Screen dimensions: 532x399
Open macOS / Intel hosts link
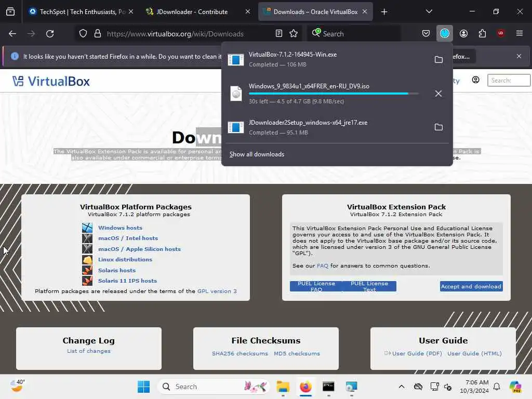click(128, 238)
